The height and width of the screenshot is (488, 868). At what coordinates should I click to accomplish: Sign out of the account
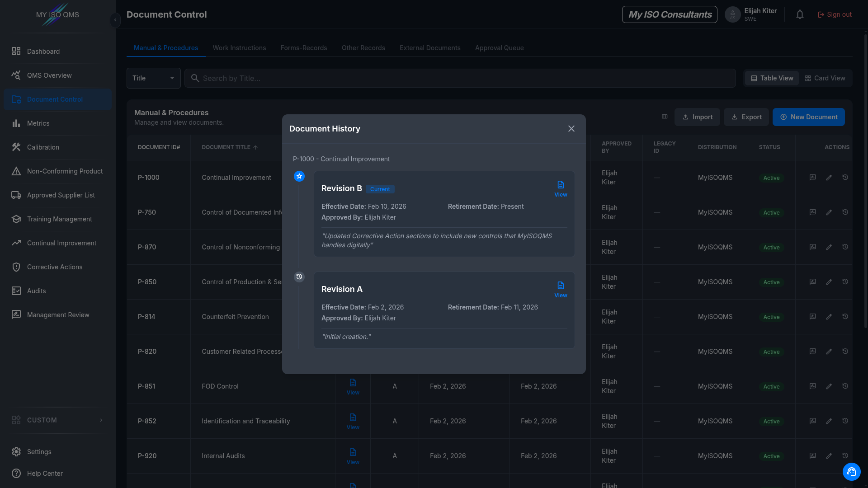[x=835, y=14]
